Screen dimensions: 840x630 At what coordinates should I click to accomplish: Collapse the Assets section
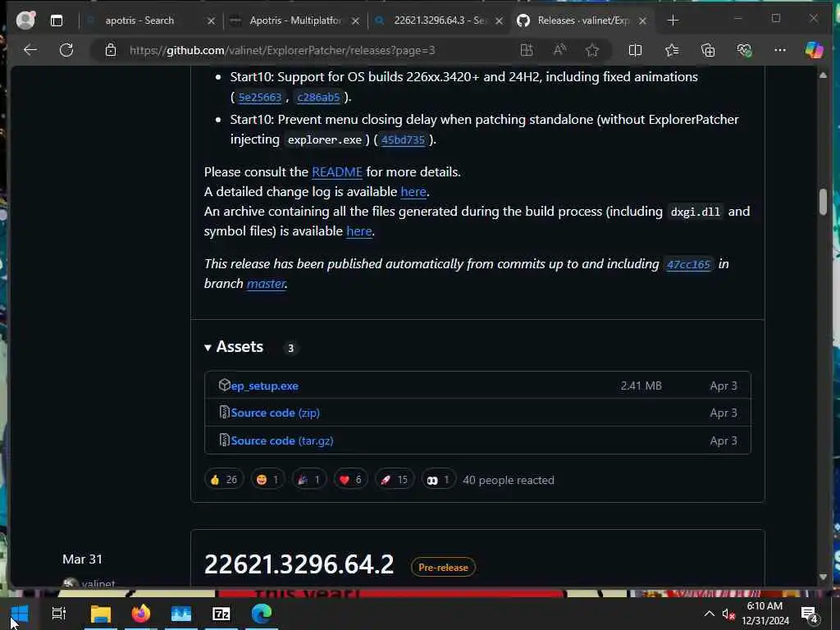click(x=234, y=347)
